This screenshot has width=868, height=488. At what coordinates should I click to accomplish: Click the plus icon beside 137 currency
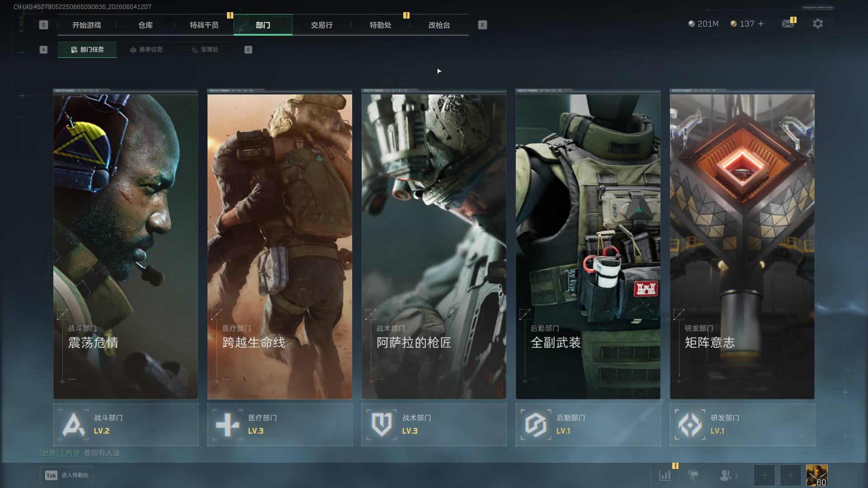click(x=761, y=23)
